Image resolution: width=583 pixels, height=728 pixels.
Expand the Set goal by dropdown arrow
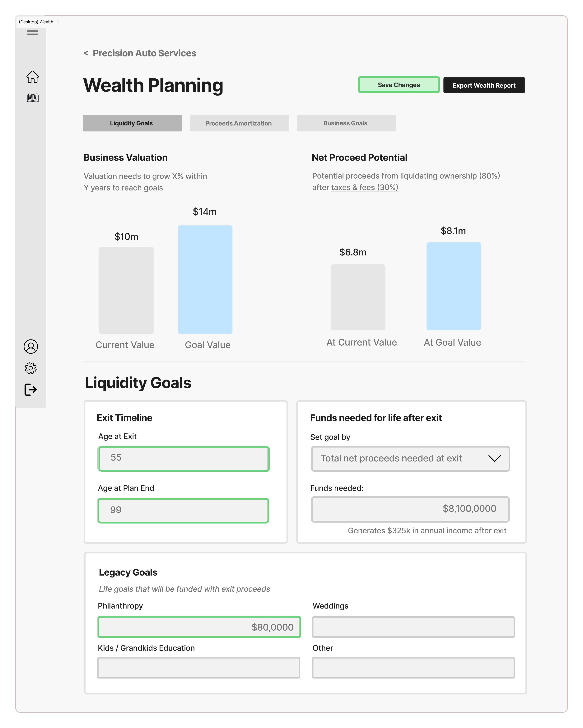tap(494, 459)
